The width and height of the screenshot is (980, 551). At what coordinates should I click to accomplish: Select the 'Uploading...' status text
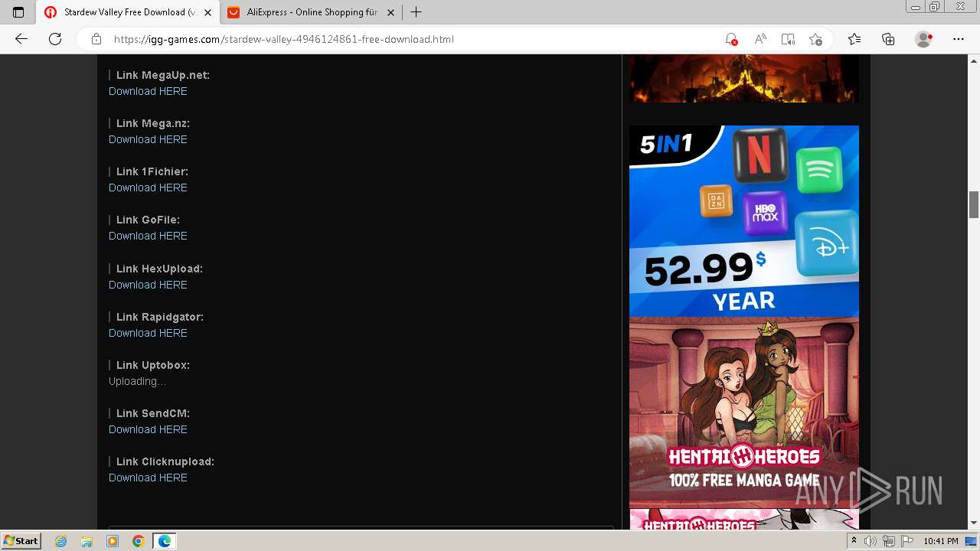tap(137, 381)
